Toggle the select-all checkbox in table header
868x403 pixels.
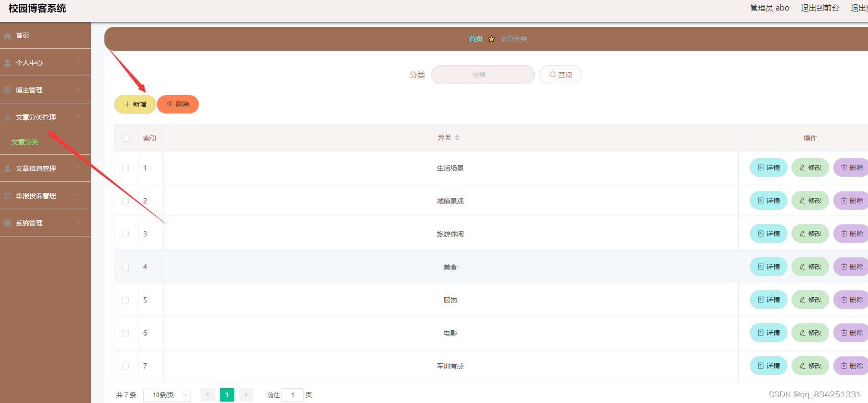pos(126,138)
